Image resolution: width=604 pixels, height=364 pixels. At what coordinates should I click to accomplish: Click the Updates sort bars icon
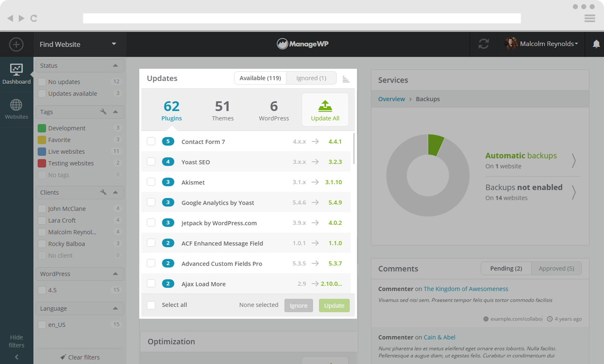[346, 79]
